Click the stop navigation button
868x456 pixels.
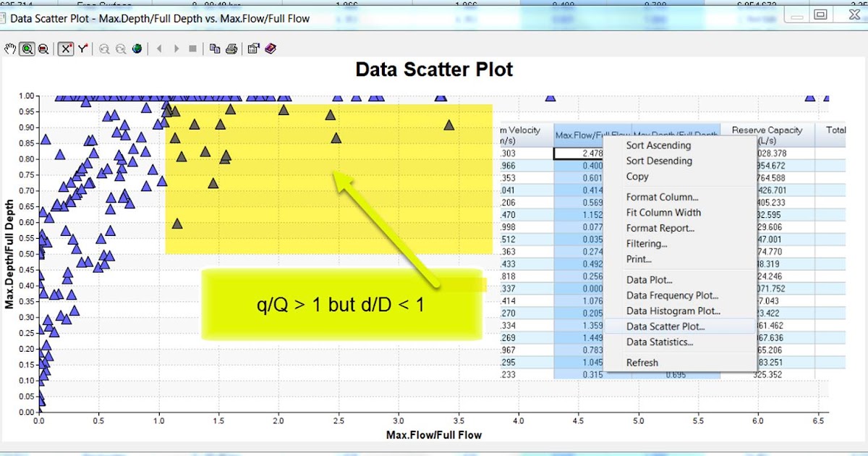[x=194, y=48]
